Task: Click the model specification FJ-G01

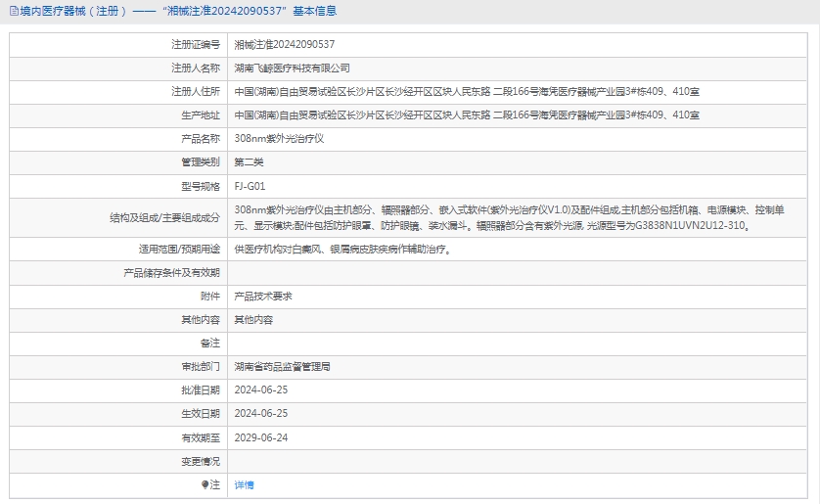Action: click(x=250, y=186)
